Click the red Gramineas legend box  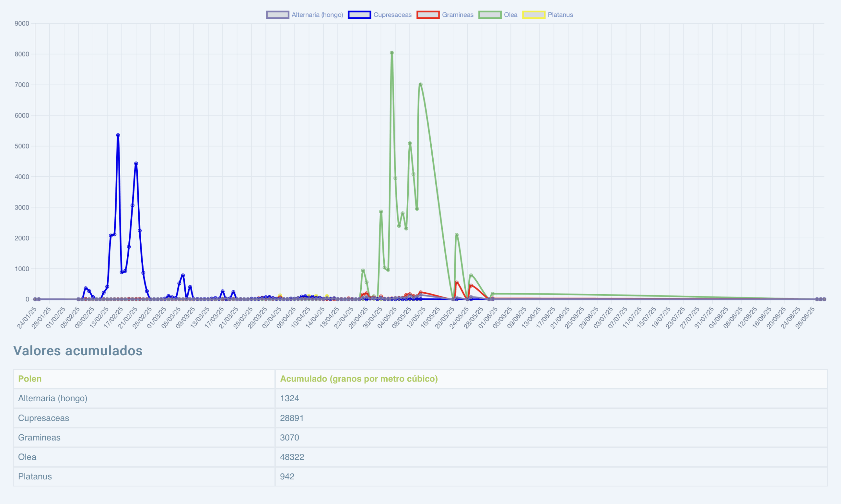point(428,14)
